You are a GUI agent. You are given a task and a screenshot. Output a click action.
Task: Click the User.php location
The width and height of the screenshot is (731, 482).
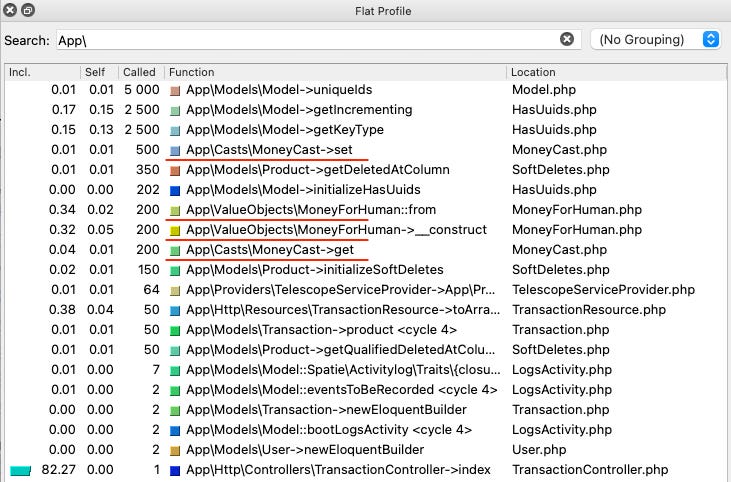pos(539,450)
